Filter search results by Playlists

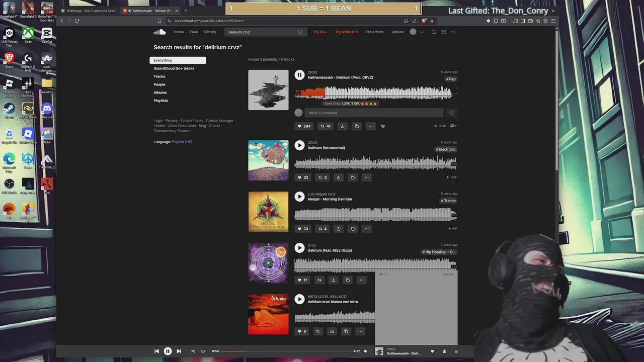161,101
